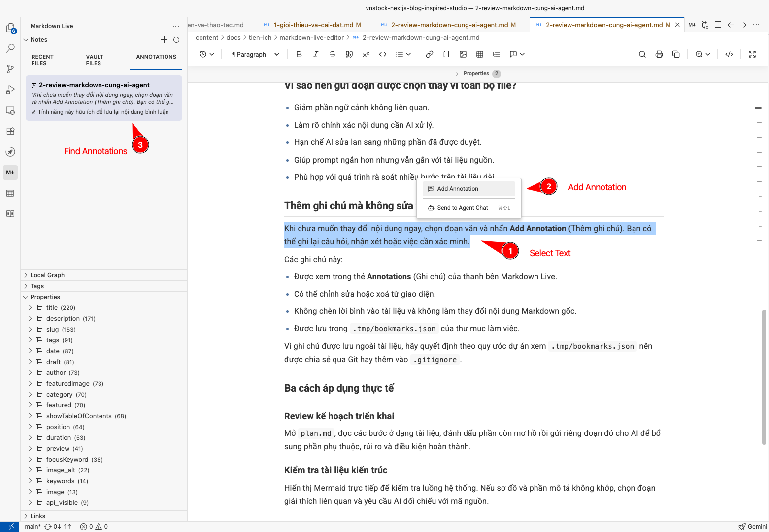Insert inline code formatting
Screen dimensions: 769x532
(383, 54)
